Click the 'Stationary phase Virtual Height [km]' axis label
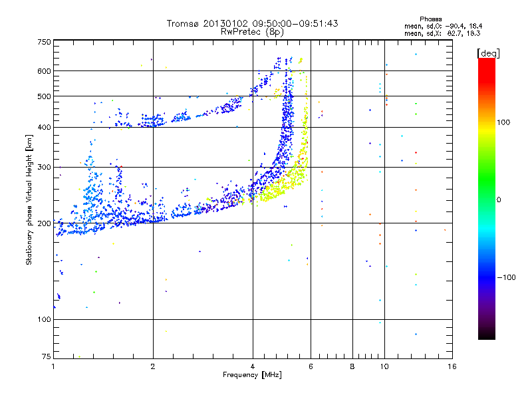Viewport: 532px width, 399px height. click(x=29, y=200)
